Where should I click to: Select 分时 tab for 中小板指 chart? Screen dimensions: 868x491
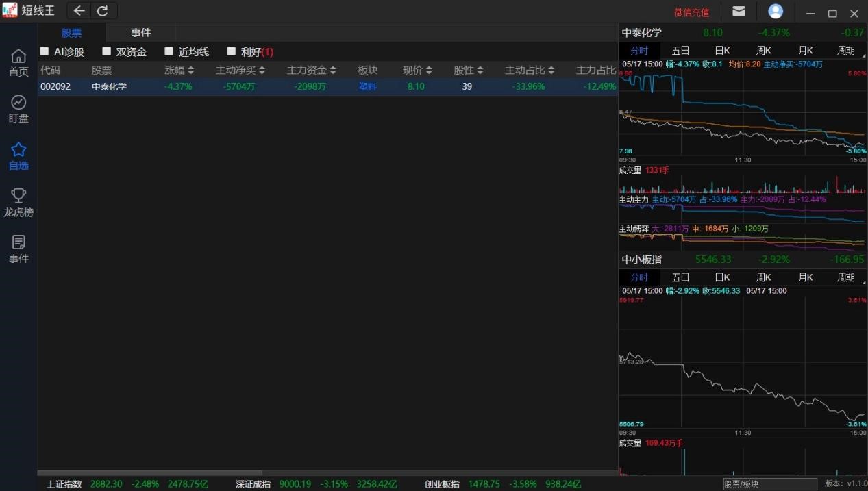coord(639,277)
